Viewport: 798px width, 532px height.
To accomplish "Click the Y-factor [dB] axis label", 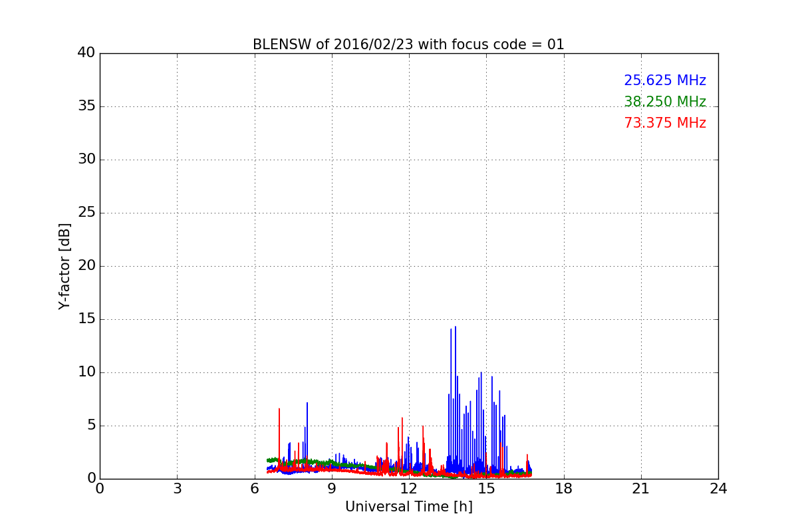I will click(65, 266).
